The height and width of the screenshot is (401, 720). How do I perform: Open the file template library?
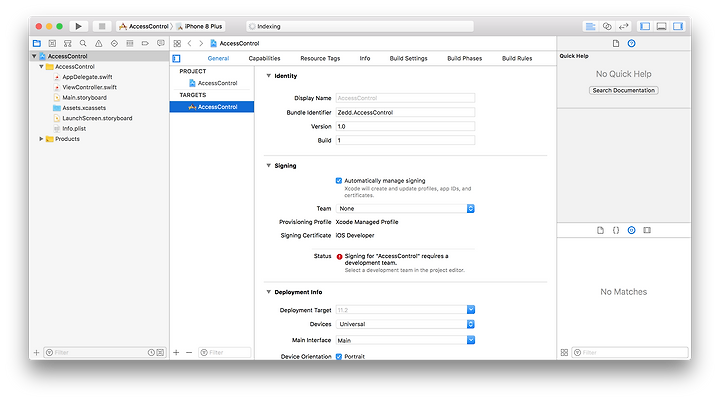pos(600,230)
